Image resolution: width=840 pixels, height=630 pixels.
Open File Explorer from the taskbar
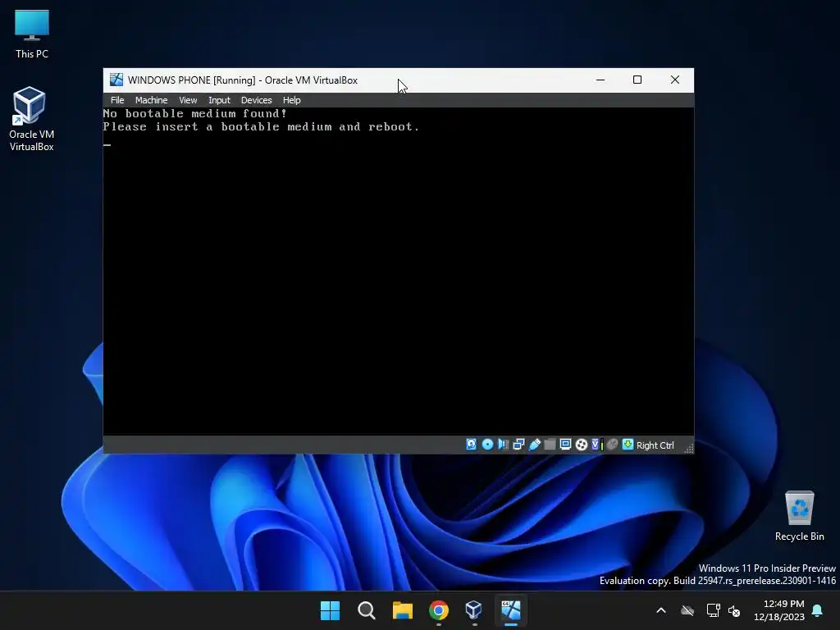(x=402, y=610)
